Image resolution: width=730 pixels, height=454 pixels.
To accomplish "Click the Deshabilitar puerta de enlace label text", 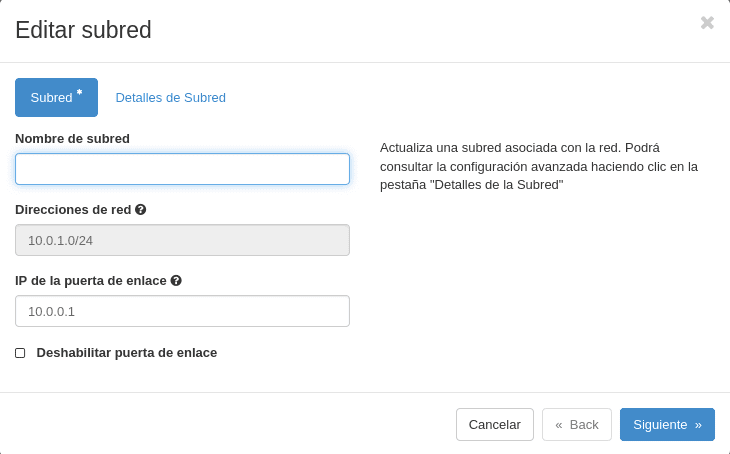I will (x=127, y=353).
